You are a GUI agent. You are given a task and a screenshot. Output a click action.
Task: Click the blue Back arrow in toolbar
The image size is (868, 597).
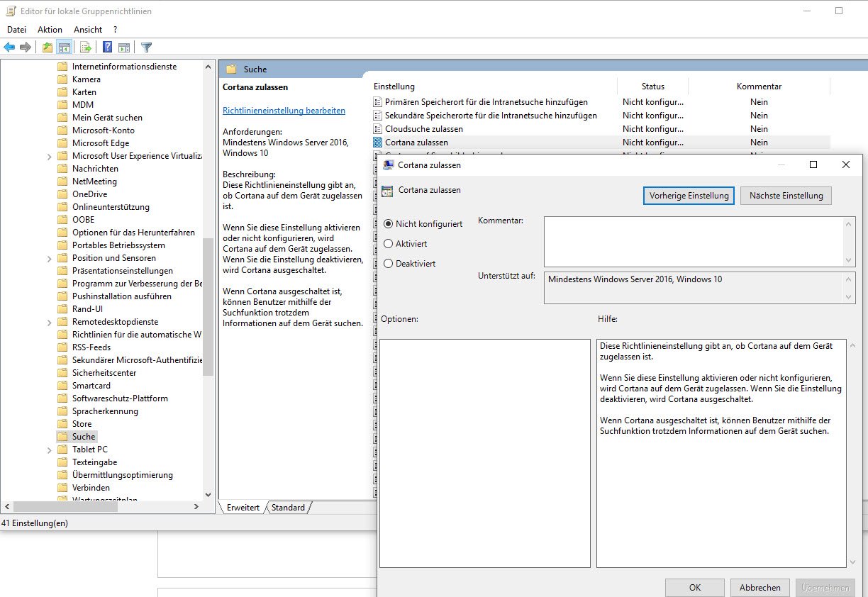[x=9, y=48]
